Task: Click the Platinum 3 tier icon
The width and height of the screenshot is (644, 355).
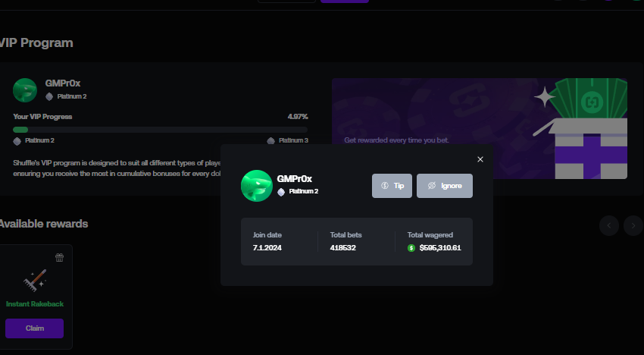Action: [270, 140]
